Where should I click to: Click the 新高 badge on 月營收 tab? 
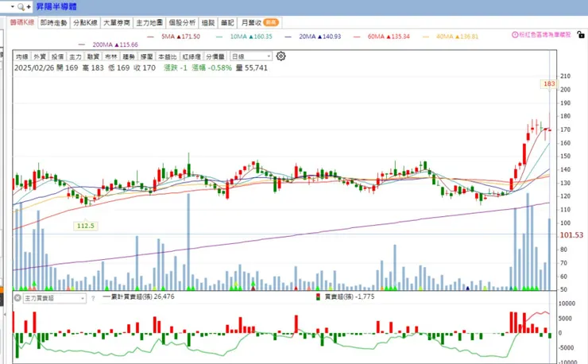pos(271,22)
